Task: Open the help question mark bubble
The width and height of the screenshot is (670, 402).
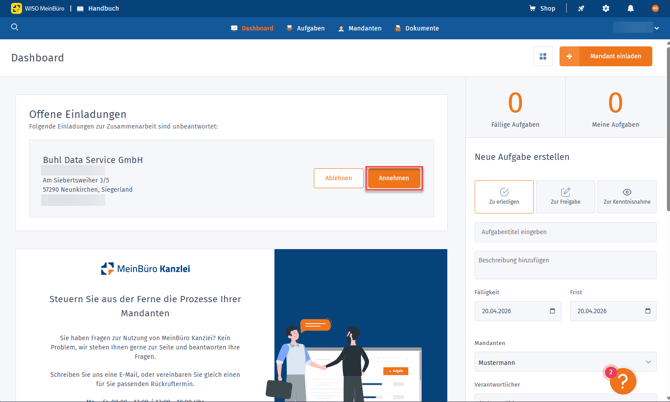Action: [x=623, y=381]
